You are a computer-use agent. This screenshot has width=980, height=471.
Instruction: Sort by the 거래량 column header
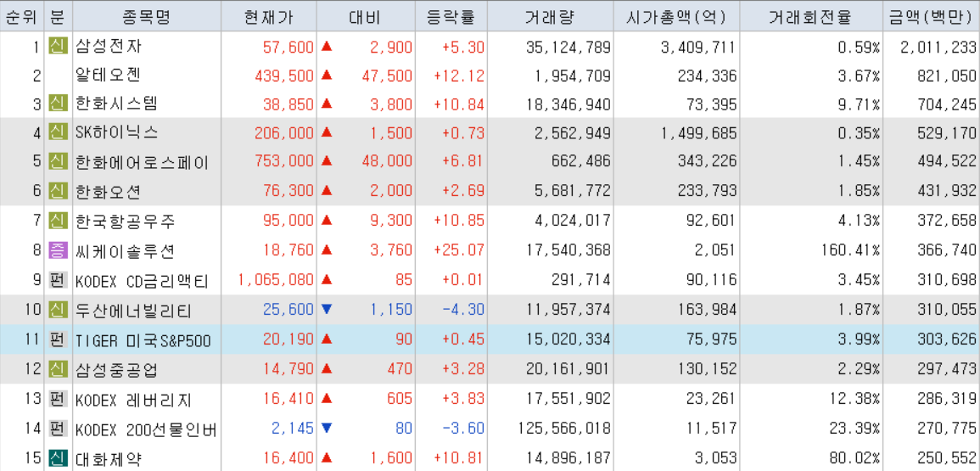551,17
